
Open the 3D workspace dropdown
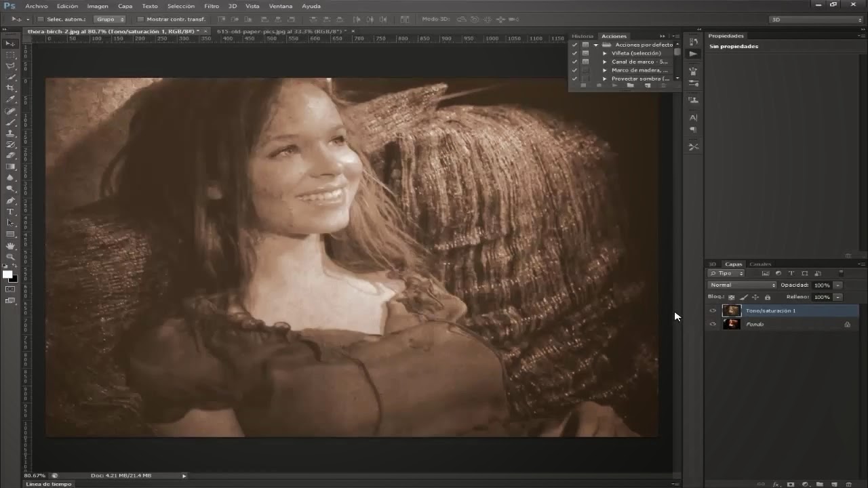(816, 20)
